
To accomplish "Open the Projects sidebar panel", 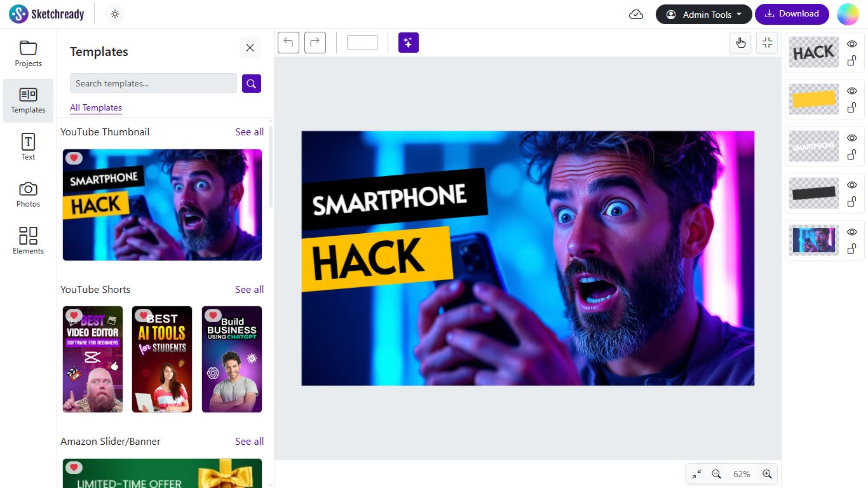I will pos(29,53).
